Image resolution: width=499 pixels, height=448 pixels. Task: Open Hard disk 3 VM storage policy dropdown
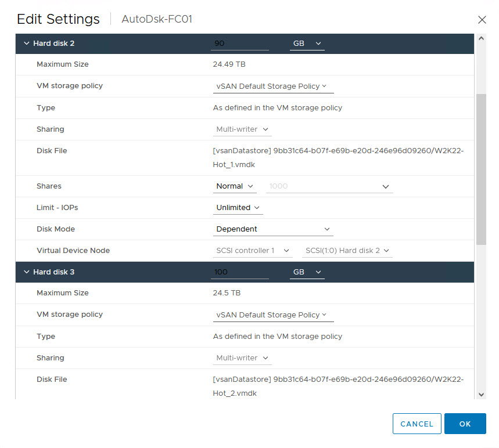click(273, 315)
